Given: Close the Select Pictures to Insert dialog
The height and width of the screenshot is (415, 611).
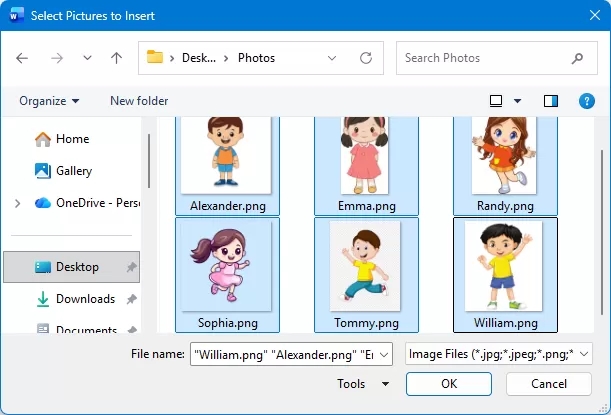Looking at the screenshot, I should tap(595, 16).
